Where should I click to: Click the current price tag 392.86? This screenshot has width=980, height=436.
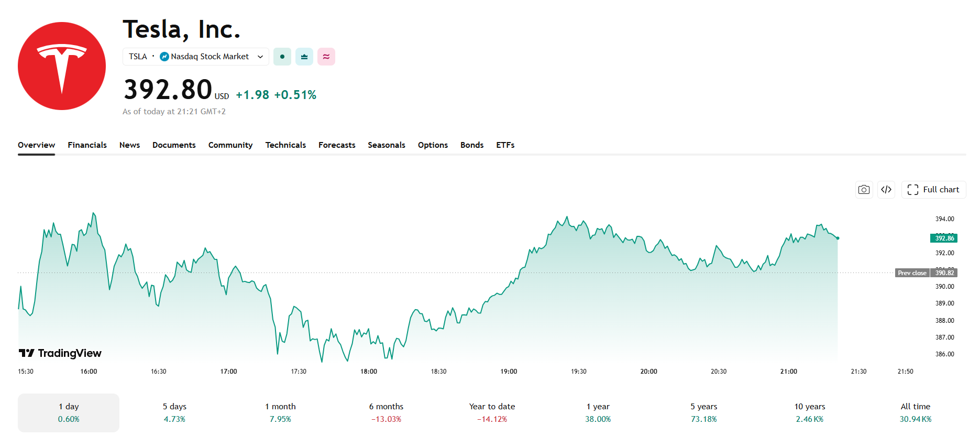(944, 238)
